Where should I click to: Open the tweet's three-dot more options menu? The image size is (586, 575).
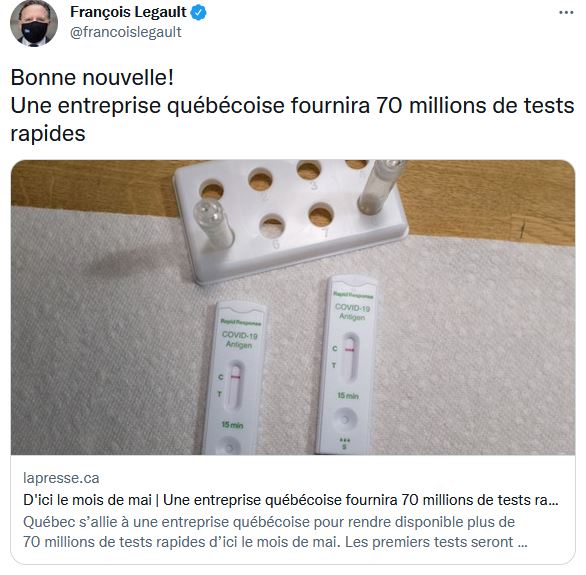pyautogui.click(x=566, y=13)
